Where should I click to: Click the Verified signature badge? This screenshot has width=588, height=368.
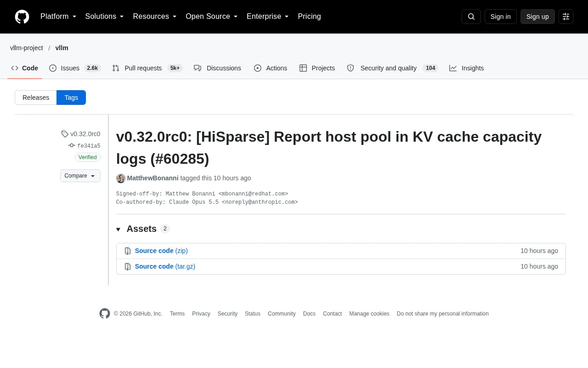[88, 157]
